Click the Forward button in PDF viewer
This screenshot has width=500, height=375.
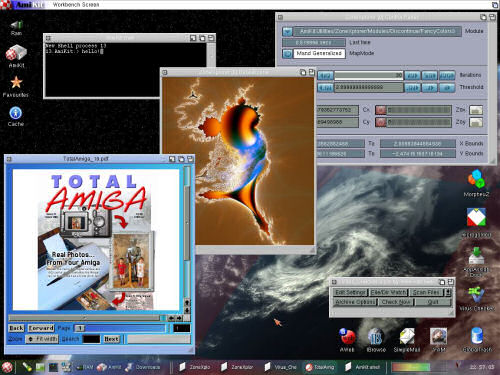coord(41,328)
